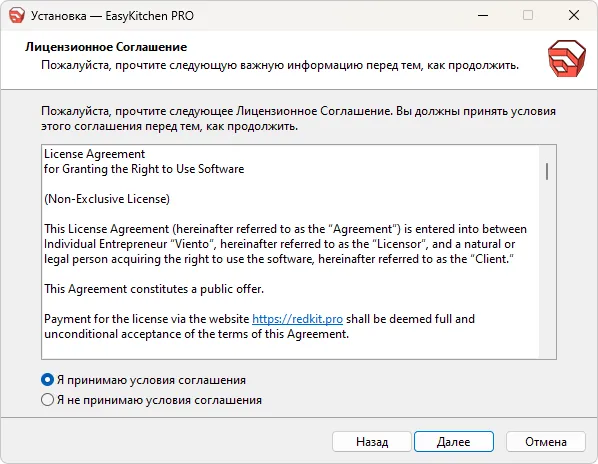The width and height of the screenshot is (598, 464).
Task: Go back with the Назад button
Action: tap(372, 442)
